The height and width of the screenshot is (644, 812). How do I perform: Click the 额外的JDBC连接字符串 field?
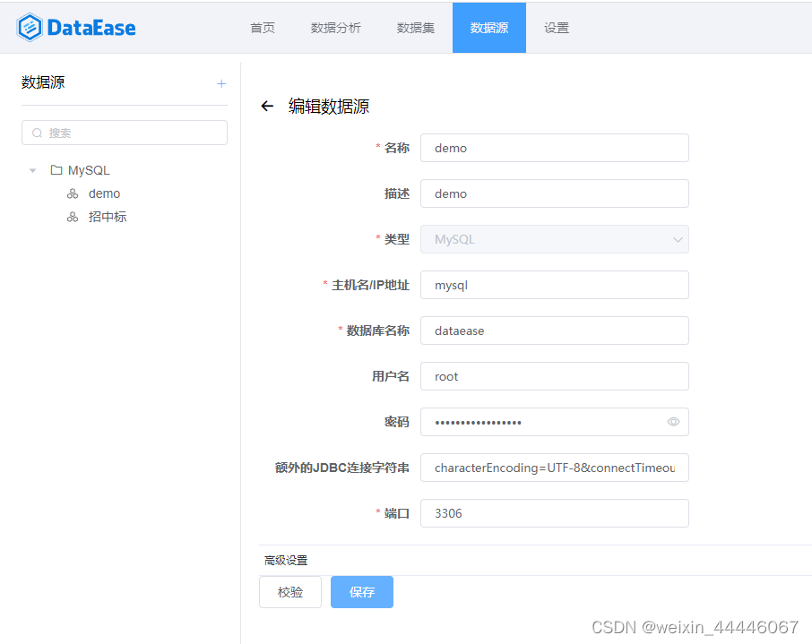[x=555, y=468]
